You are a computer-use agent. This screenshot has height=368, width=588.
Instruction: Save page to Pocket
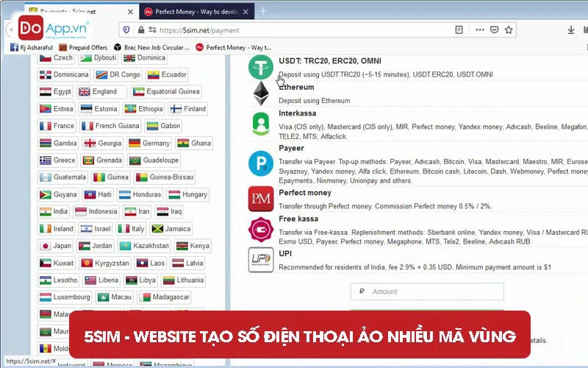point(495,30)
